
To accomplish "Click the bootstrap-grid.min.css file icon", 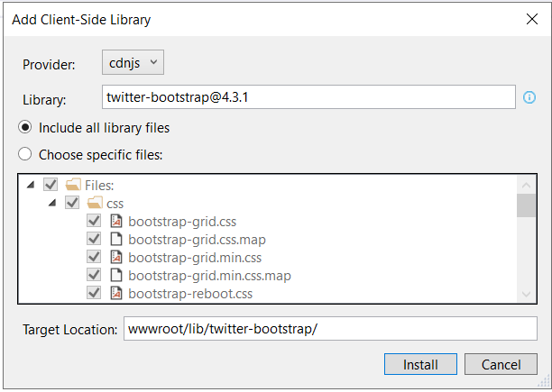I will [116, 257].
